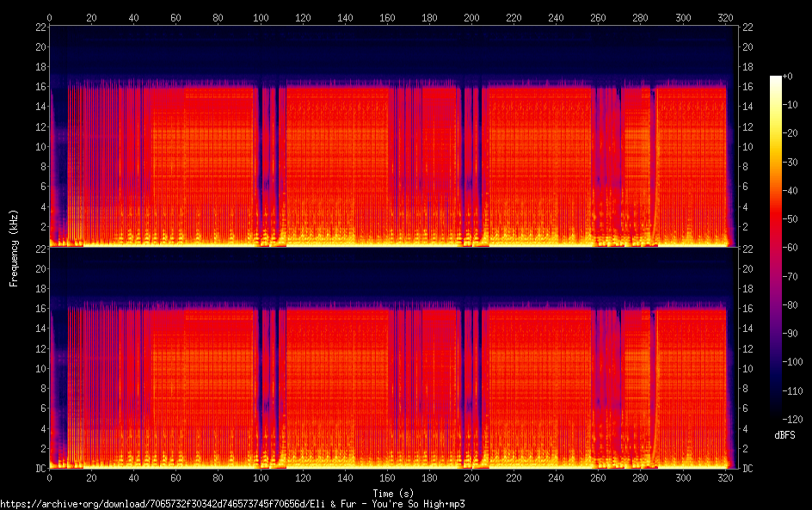The width and height of the screenshot is (812, 510).
Task: Click the 'Frequency (kHz)' vertical axis label
Action: (14, 248)
